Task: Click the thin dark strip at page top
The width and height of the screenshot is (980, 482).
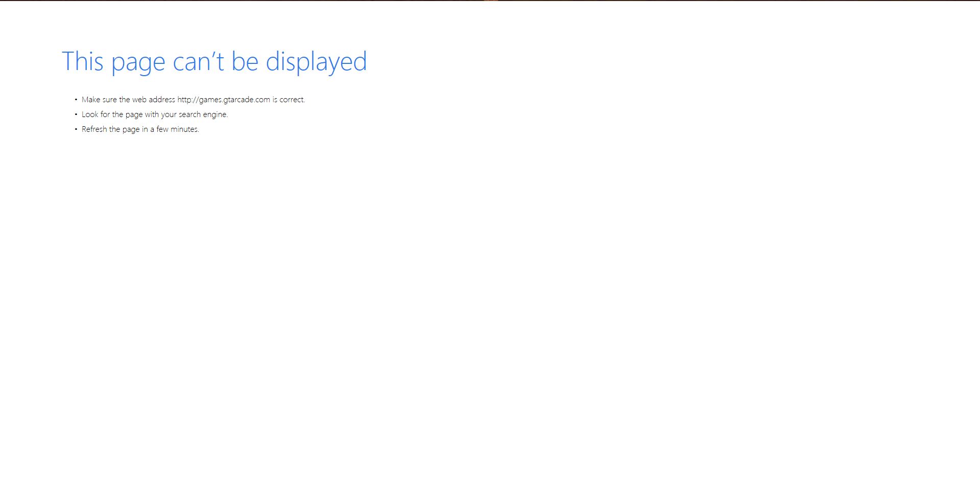Action: (490, 1)
